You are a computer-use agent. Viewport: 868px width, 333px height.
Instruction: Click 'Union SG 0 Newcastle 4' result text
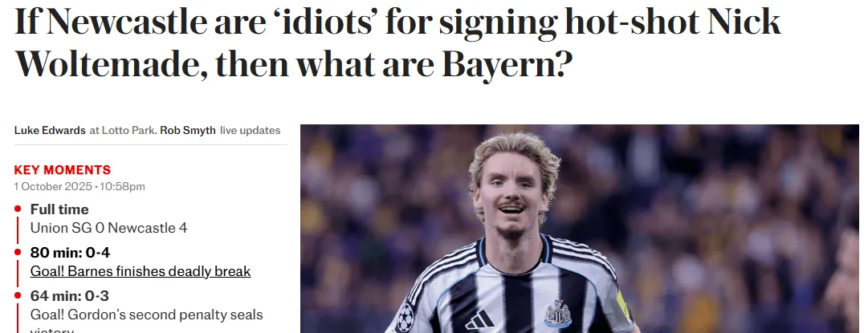pyautogui.click(x=109, y=227)
